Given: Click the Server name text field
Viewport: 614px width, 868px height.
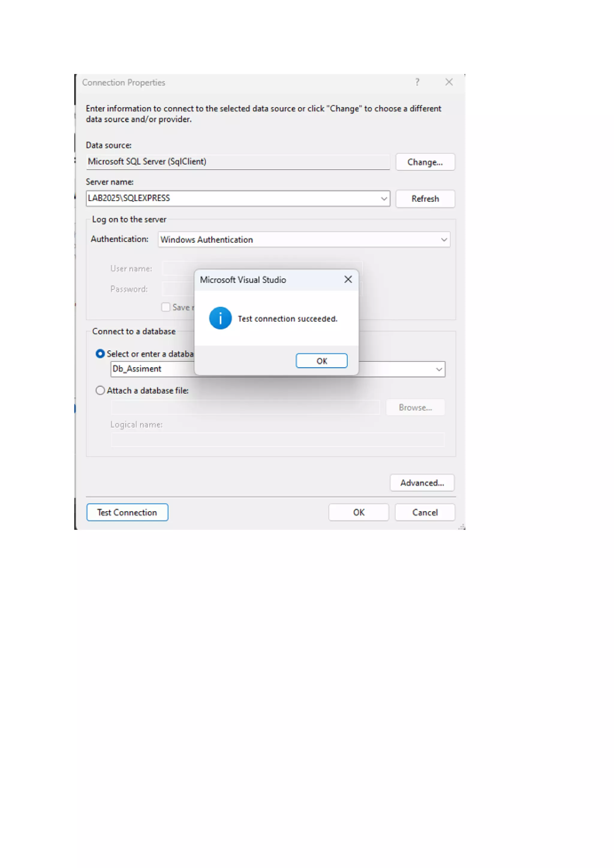Looking at the screenshot, I should pos(231,198).
